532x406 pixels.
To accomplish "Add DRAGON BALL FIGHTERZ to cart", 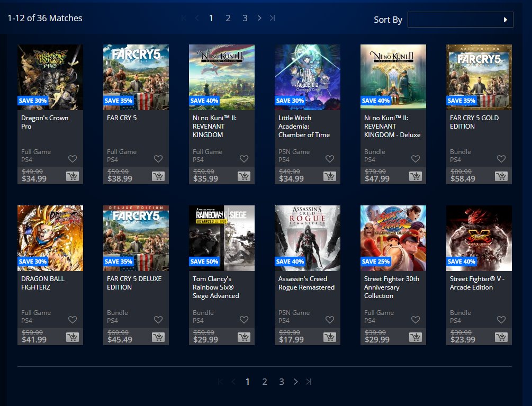I will click(x=73, y=337).
